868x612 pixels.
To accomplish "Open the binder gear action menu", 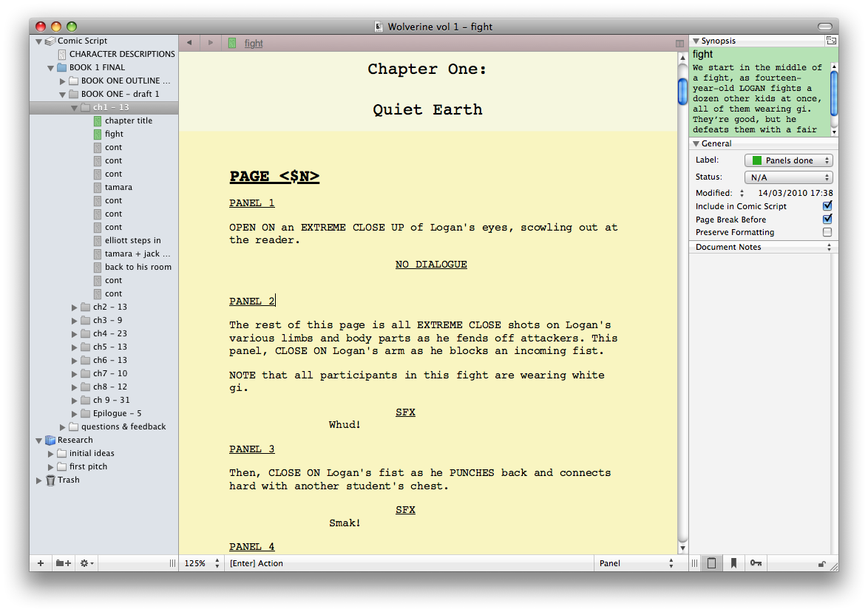I will coord(87,563).
